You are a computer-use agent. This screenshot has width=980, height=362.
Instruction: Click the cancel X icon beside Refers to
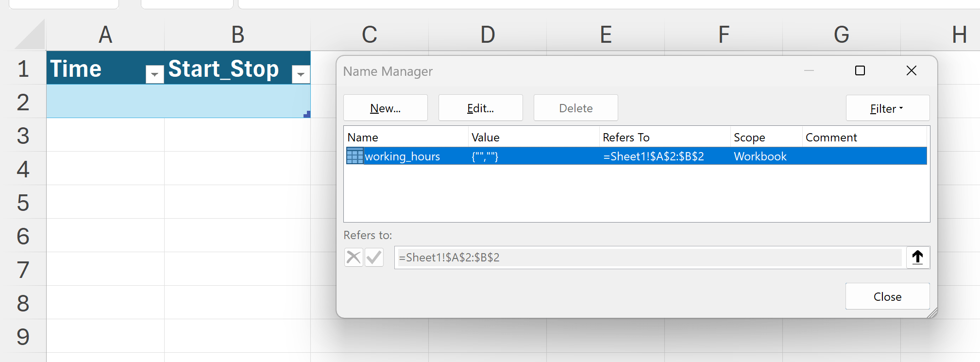point(354,257)
